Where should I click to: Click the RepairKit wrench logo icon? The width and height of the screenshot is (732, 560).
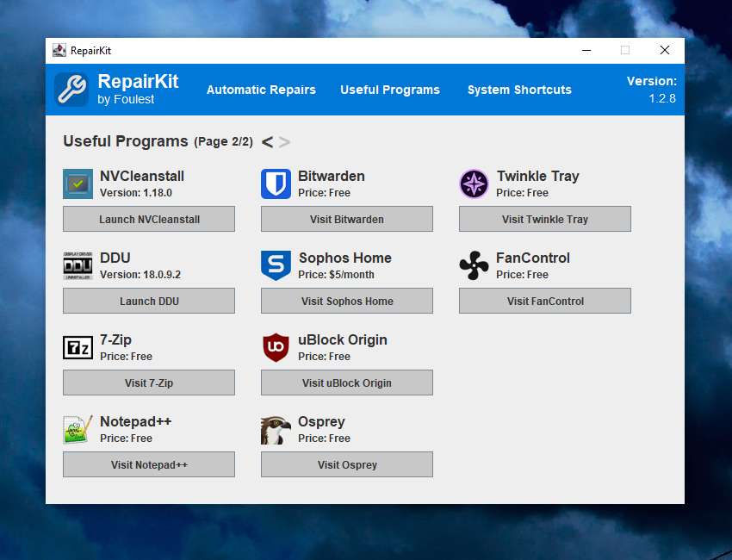[x=71, y=90]
